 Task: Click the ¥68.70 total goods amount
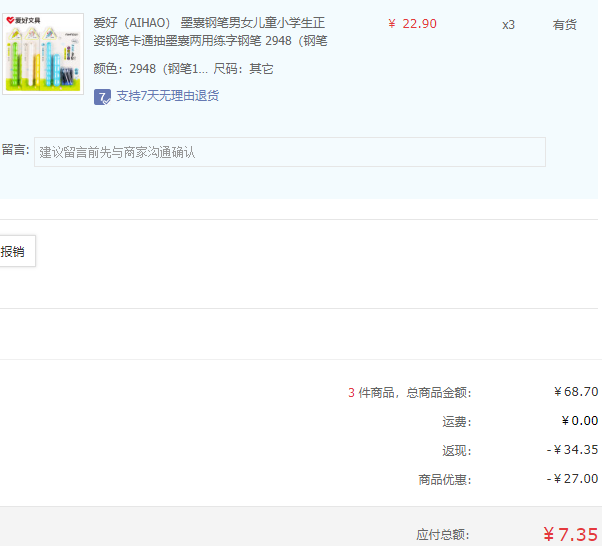[575, 392]
